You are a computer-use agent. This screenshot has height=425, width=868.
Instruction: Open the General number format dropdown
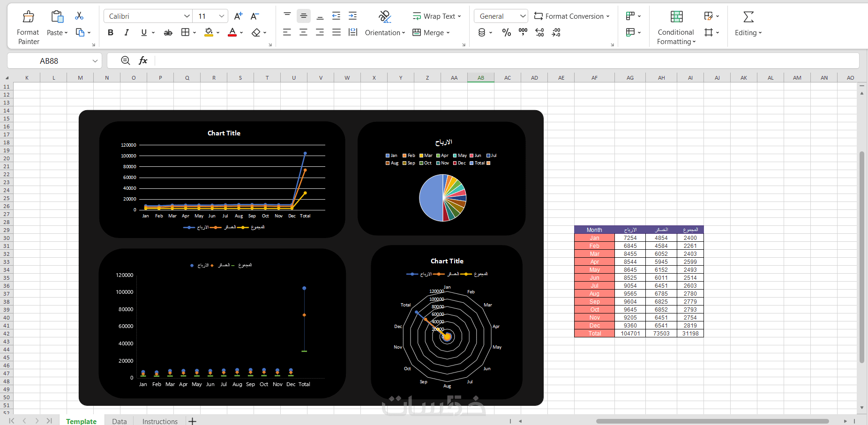tap(523, 16)
